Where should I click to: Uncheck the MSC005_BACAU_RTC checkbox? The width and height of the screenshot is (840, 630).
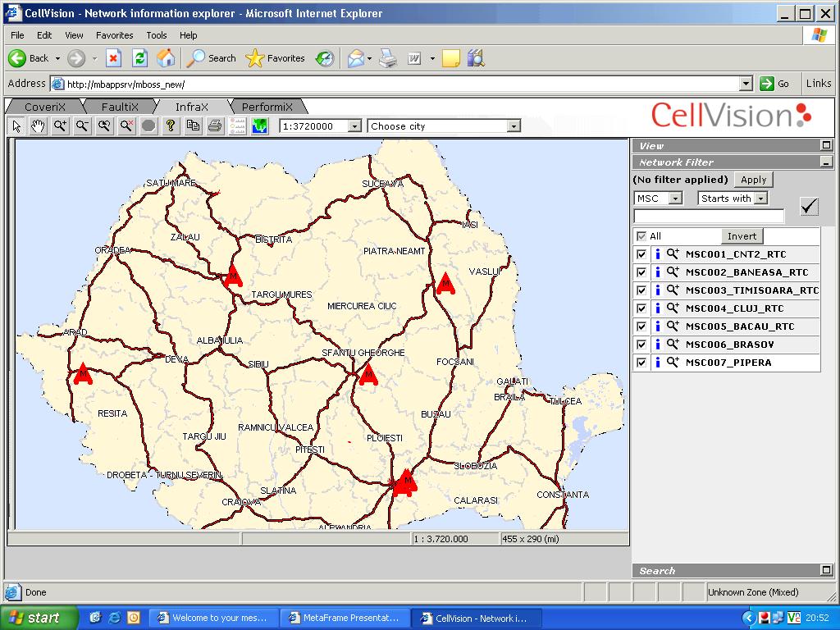pos(641,326)
